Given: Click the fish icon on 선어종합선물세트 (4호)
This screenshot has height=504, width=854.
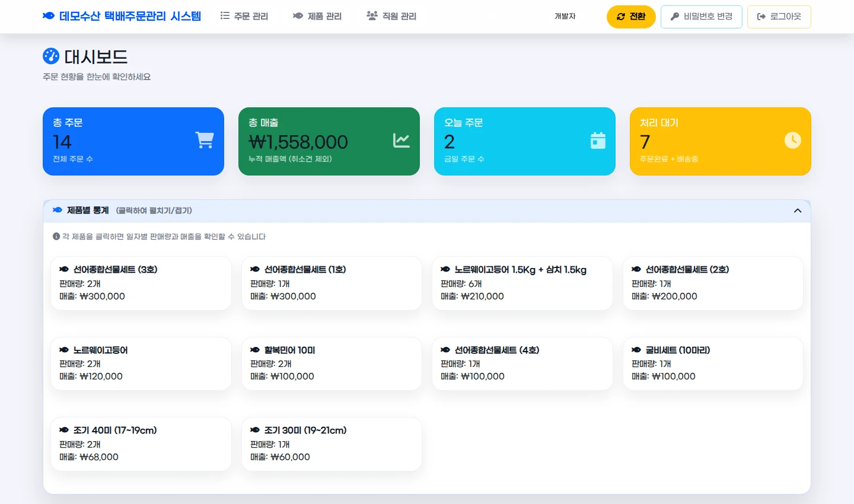Looking at the screenshot, I should (445, 350).
